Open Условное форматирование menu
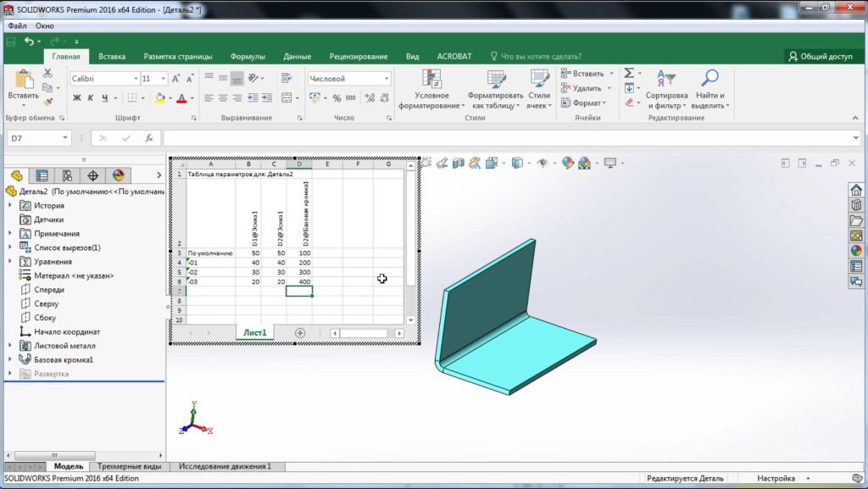868x489 pixels. (431, 89)
